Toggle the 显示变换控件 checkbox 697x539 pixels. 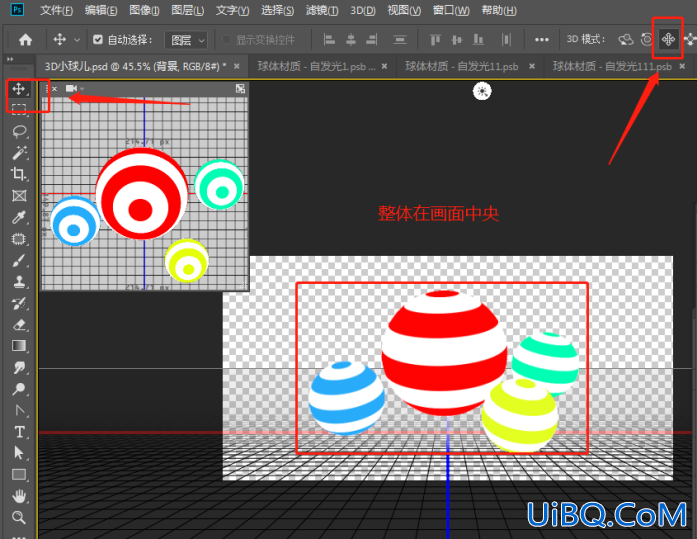click(x=226, y=40)
